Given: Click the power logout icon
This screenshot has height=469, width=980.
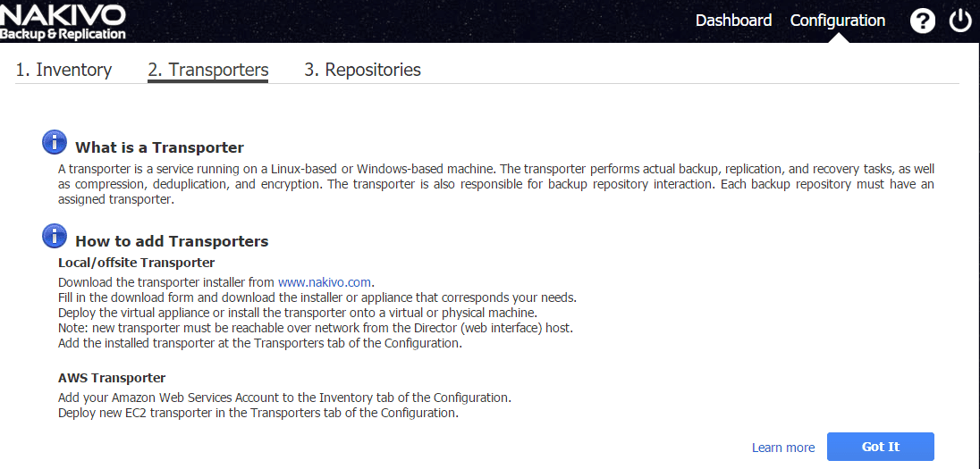Looking at the screenshot, I should click(960, 21).
